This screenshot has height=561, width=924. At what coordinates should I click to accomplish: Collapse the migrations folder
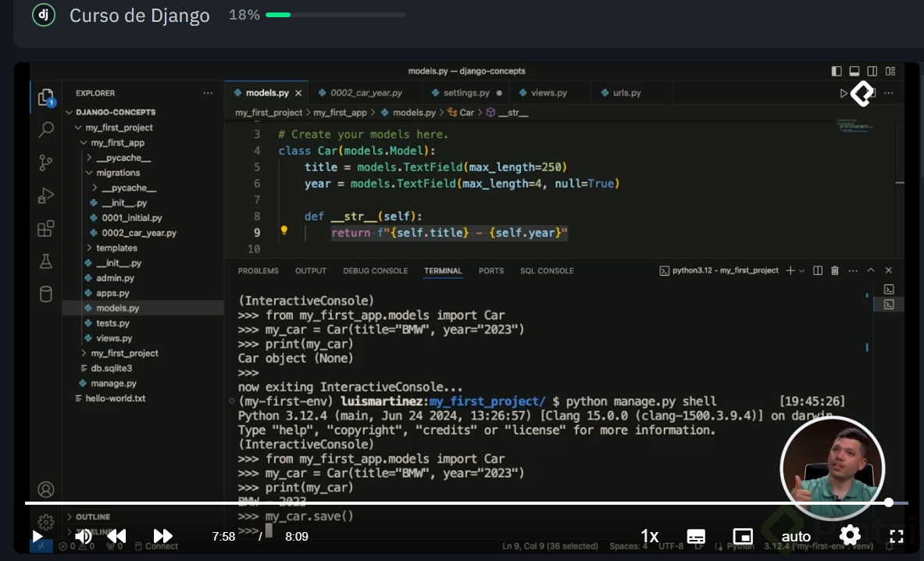tap(118, 173)
